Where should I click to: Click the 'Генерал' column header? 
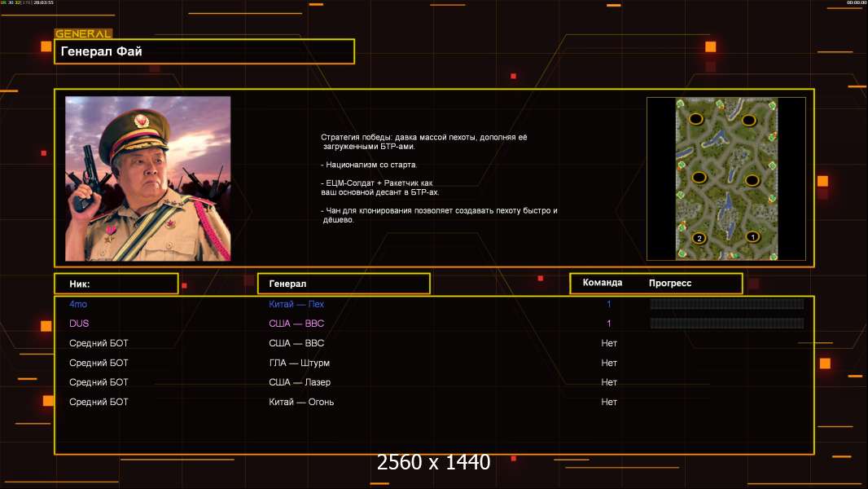click(344, 284)
